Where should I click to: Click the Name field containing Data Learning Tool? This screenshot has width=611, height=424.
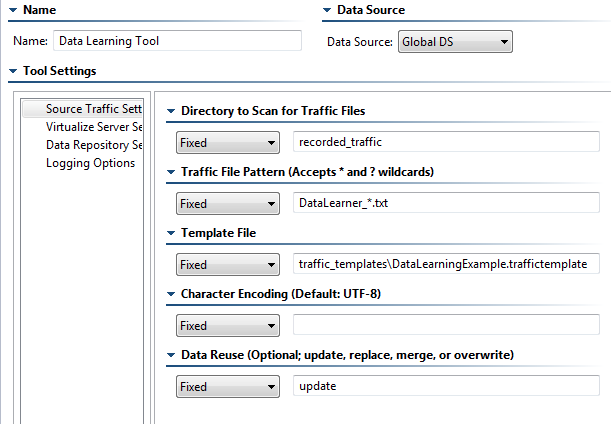[x=177, y=41]
